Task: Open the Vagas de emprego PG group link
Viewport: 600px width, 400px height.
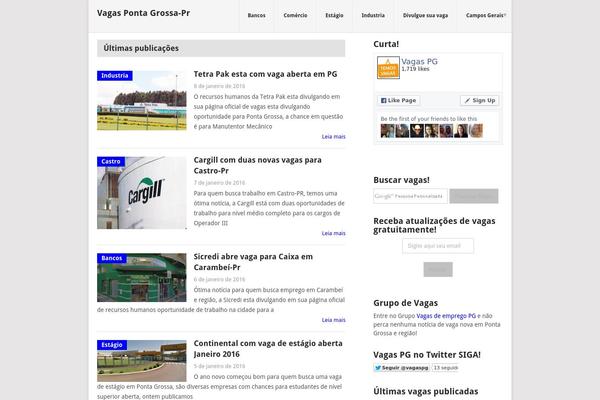Action: (x=446, y=316)
